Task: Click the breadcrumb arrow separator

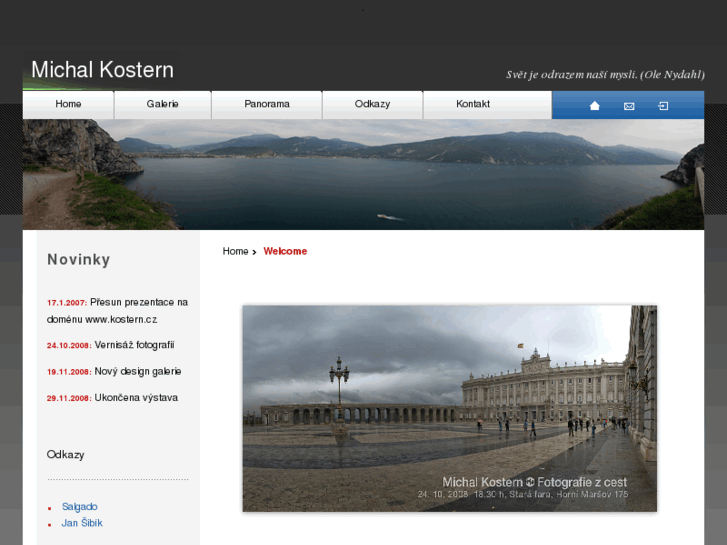Action: coord(255,252)
